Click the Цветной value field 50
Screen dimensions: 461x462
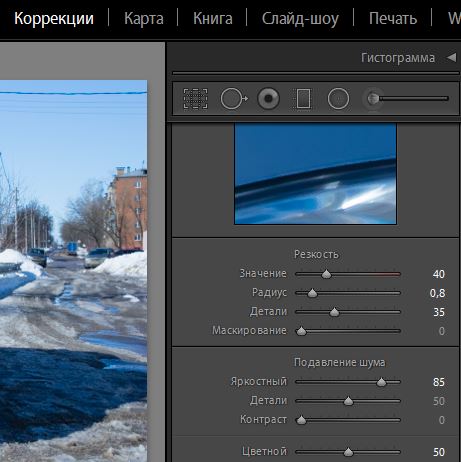point(439,452)
